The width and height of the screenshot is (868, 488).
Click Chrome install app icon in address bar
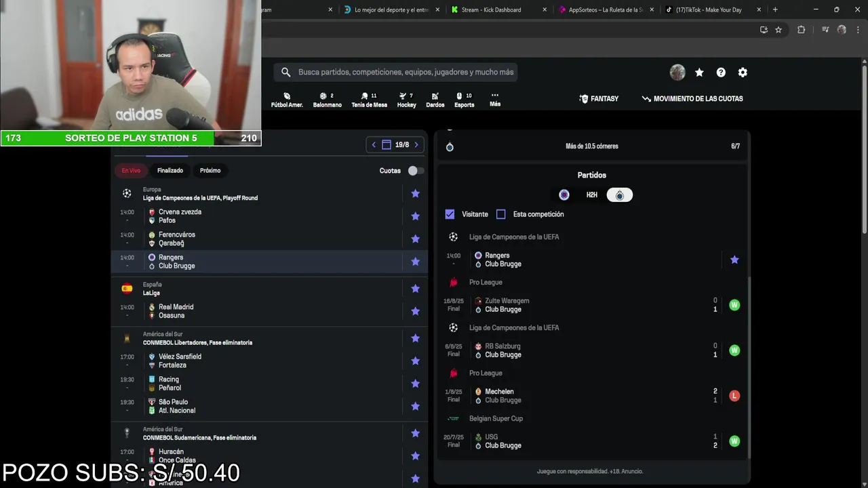click(764, 30)
